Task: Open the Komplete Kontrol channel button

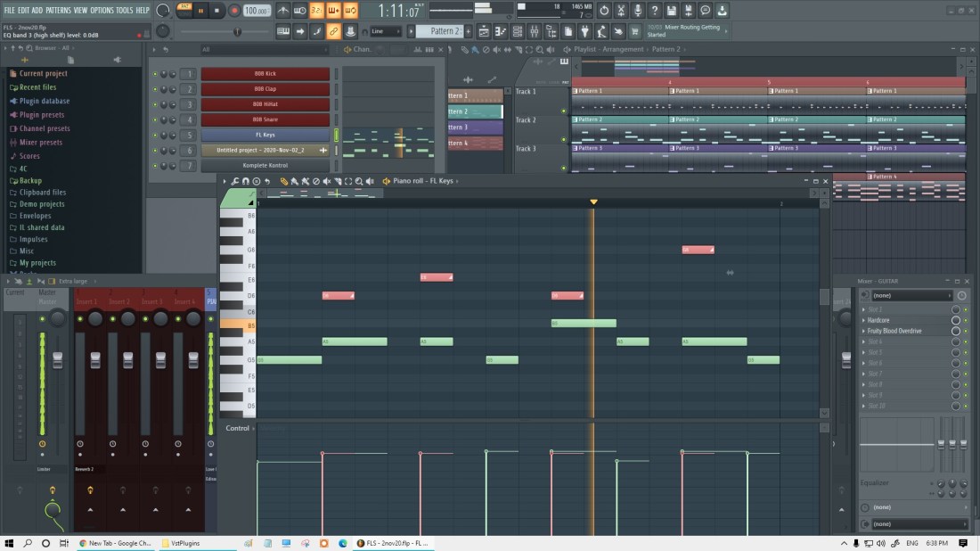Action: pyautogui.click(x=265, y=165)
